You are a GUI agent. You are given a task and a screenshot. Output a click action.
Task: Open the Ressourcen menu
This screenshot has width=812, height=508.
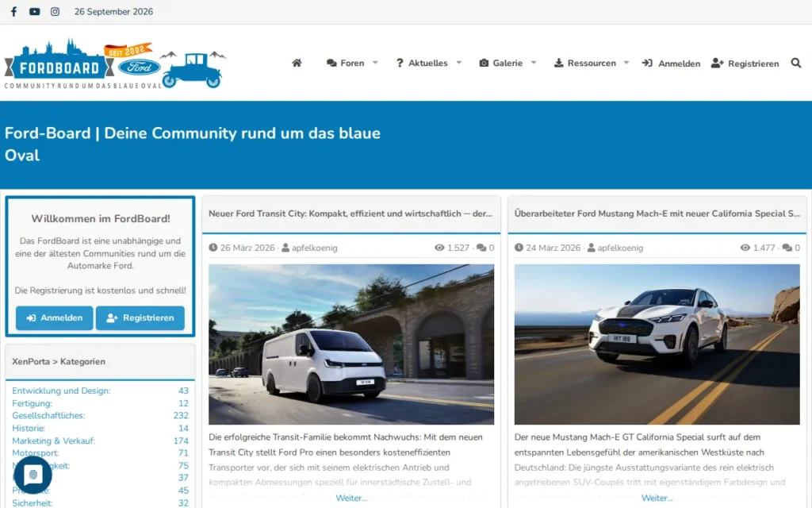click(x=585, y=63)
